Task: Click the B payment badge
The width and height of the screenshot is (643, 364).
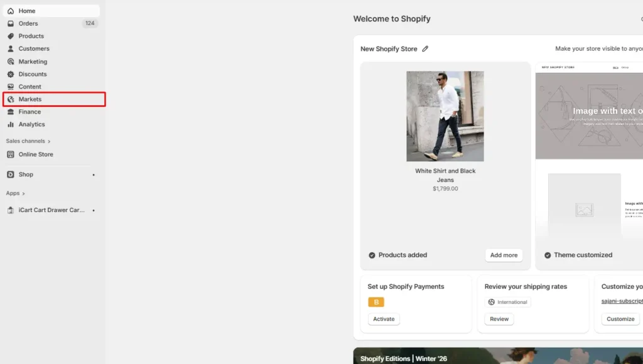Action: pos(376,302)
